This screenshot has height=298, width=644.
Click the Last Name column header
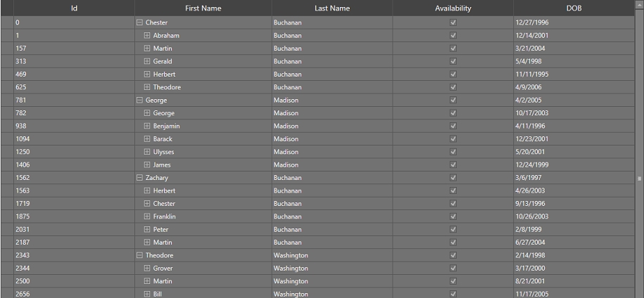(x=332, y=8)
